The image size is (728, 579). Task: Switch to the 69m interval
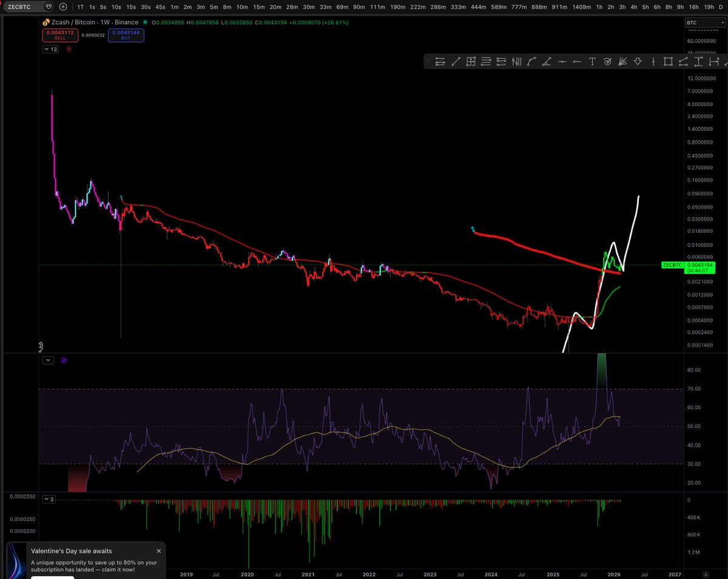pyautogui.click(x=342, y=7)
